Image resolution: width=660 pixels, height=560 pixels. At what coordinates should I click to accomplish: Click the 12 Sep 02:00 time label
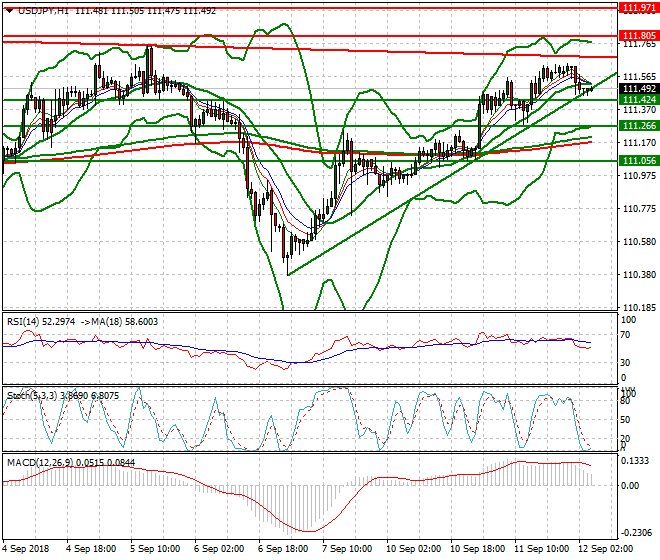(606, 549)
